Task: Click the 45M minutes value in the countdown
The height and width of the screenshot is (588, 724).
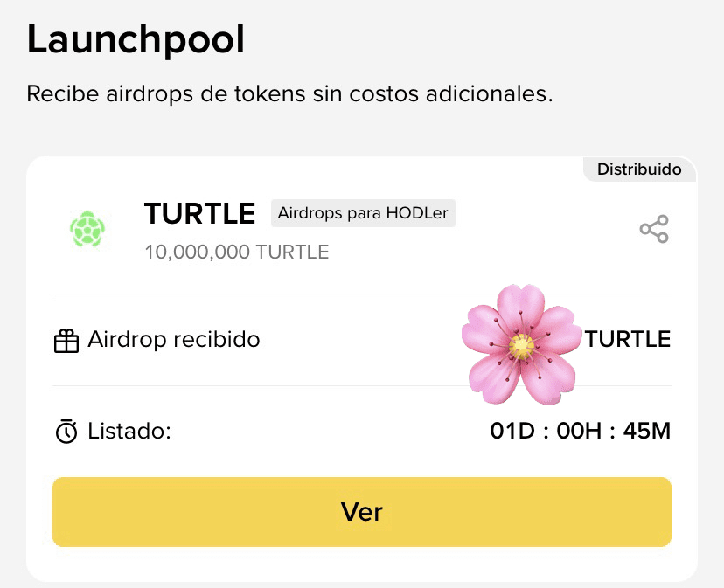Action: tap(646, 431)
